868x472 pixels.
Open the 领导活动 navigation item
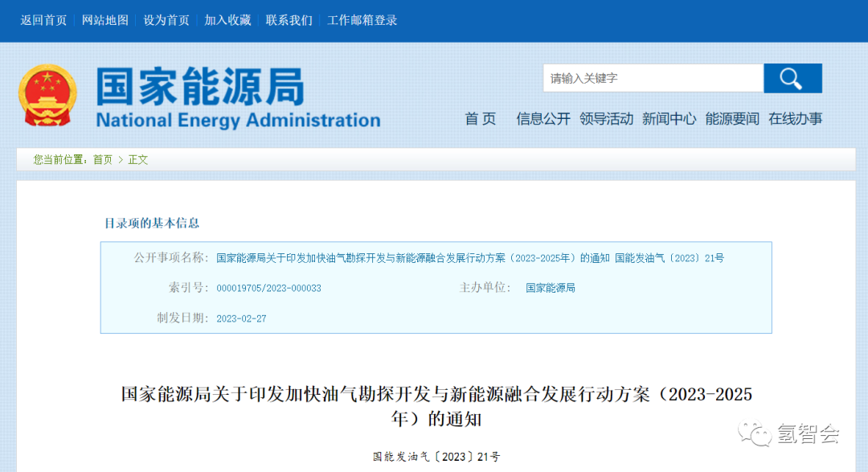[606, 118]
